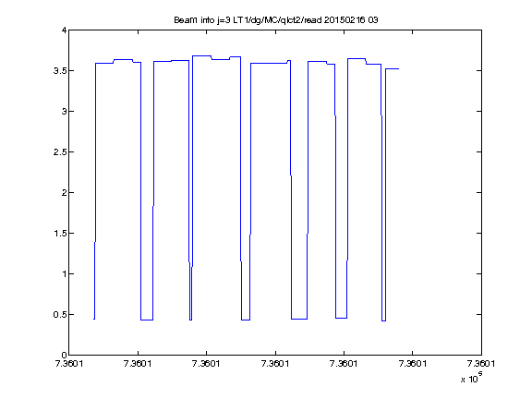Click the last 7.3601 label on x-axis
This screenshot has width=532, height=399.
[481, 364]
